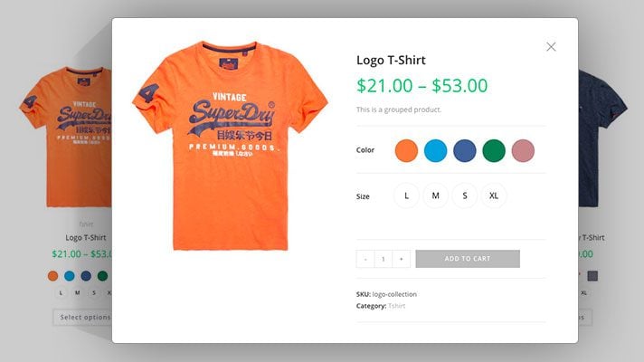644x362 pixels.
Task: Choose the pink color swatch
Action: click(523, 150)
